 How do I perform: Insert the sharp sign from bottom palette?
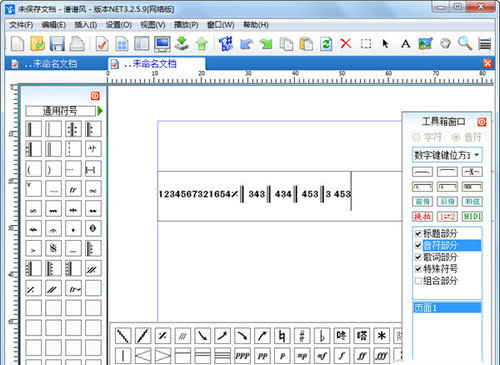302,336
